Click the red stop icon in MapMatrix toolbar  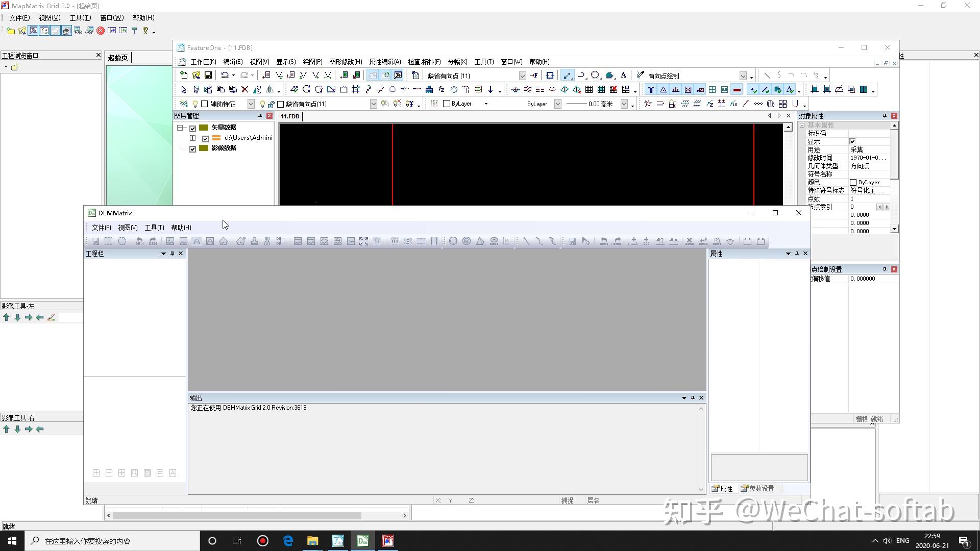click(x=101, y=31)
